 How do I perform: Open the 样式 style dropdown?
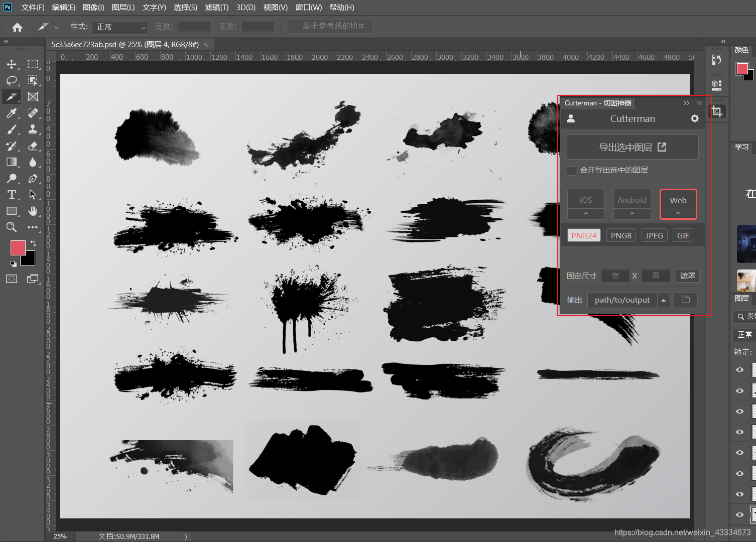click(120, 27)
